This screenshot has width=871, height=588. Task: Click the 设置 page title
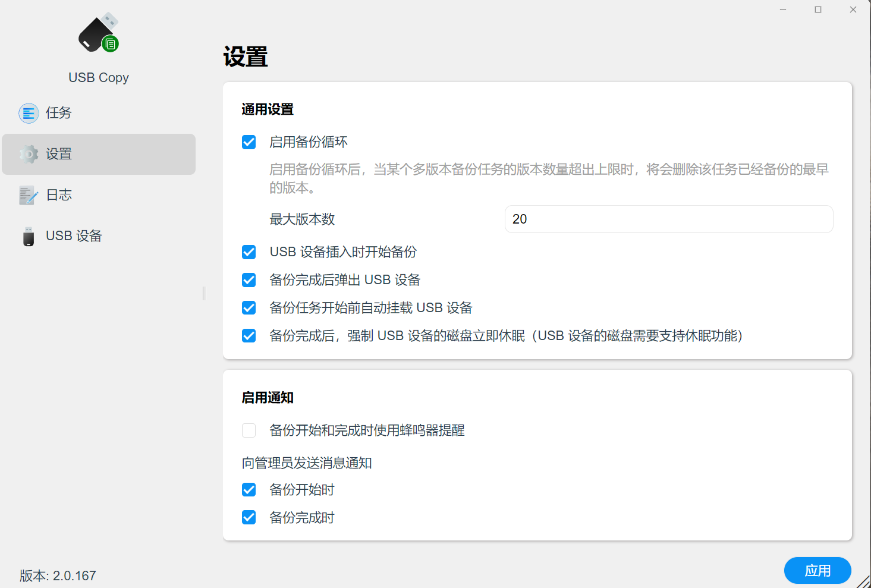tap(246, 57)
